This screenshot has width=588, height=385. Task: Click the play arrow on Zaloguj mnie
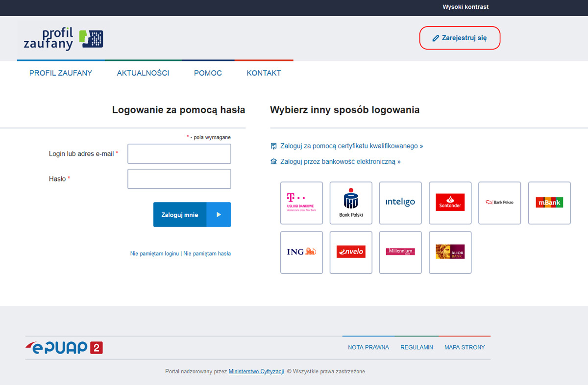pos(219,215)
